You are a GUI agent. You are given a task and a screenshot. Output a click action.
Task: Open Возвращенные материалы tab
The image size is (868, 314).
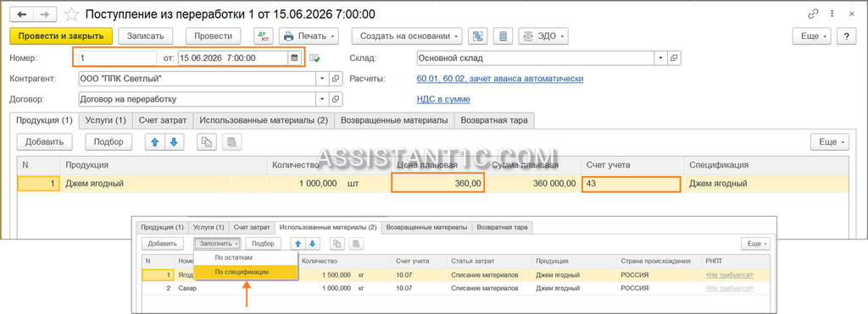pos(394,120)
